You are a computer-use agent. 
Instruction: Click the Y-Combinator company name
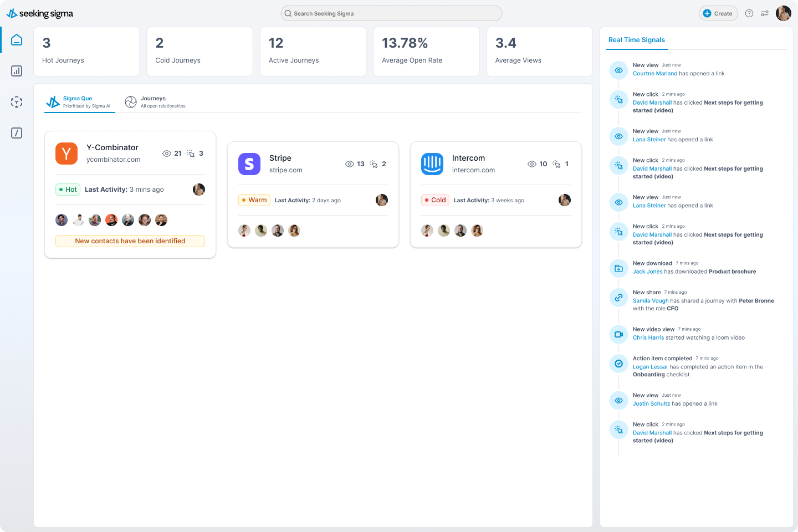(x=112, y=147)
